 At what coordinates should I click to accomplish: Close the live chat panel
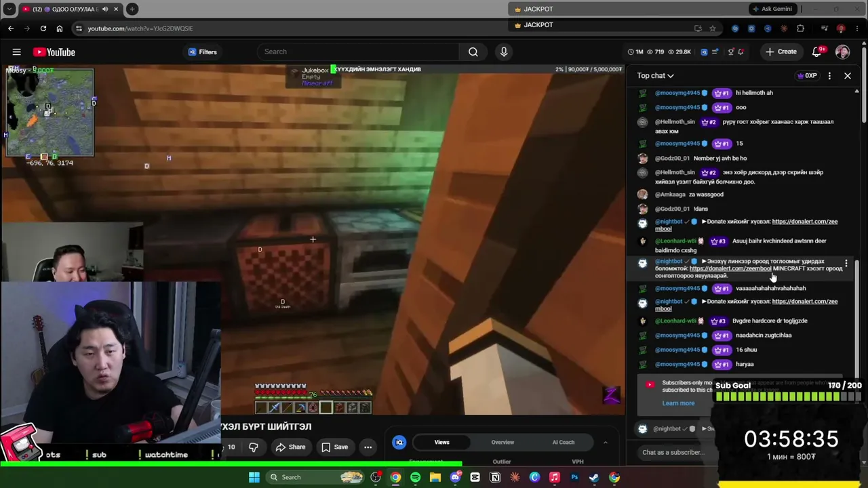coord(848,76)
